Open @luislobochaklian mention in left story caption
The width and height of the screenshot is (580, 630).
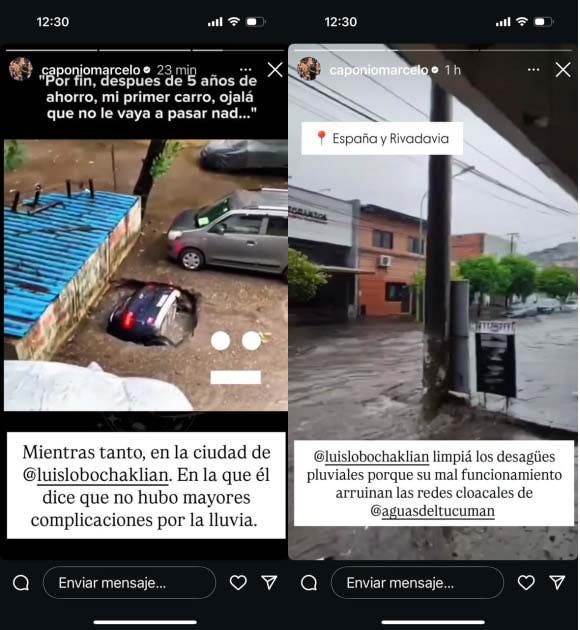[x=97, y=475]
